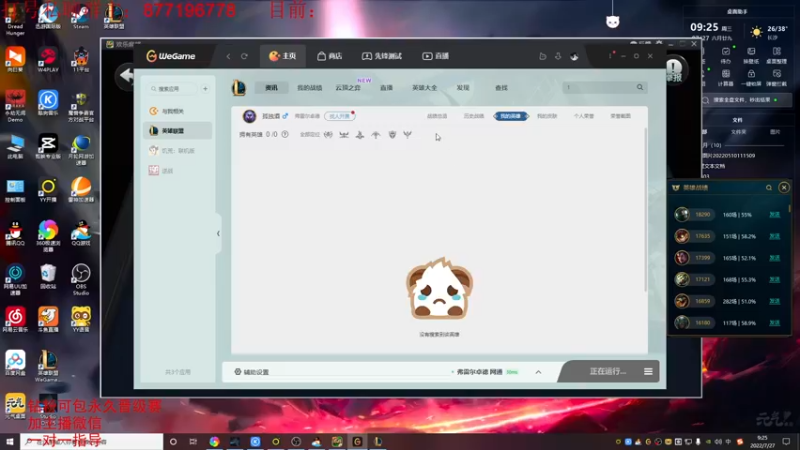Screen dimensions: 800x450
Task: Switch to the 资讯 sub-tab
Action: pyautogui.click(x=271, y=88)
